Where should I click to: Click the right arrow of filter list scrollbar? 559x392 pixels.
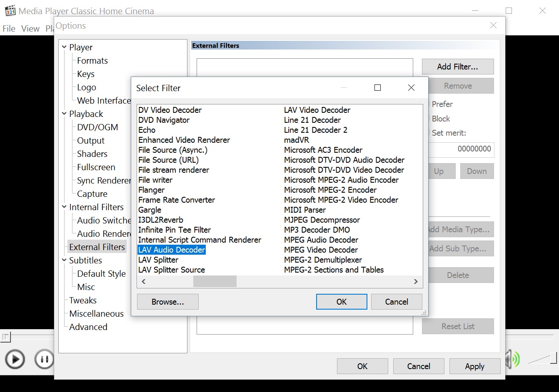pos(416,281)
